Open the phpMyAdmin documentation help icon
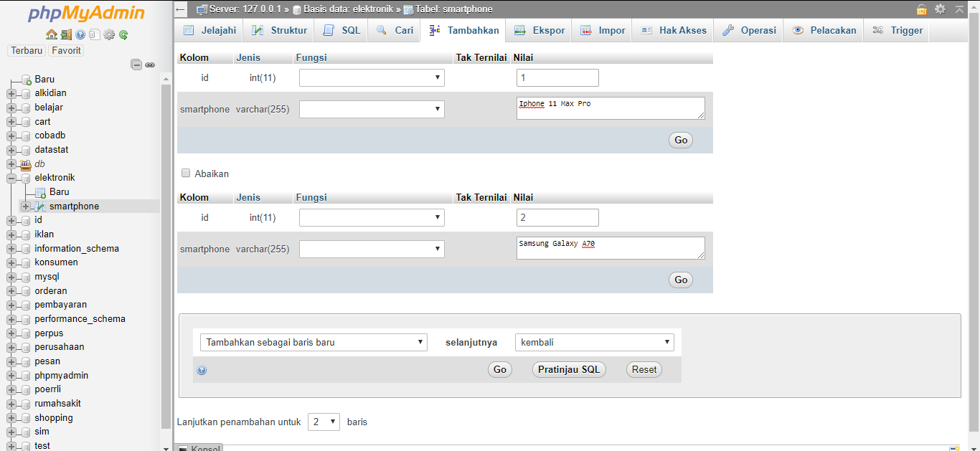The image size is (980, 451). 80,34
